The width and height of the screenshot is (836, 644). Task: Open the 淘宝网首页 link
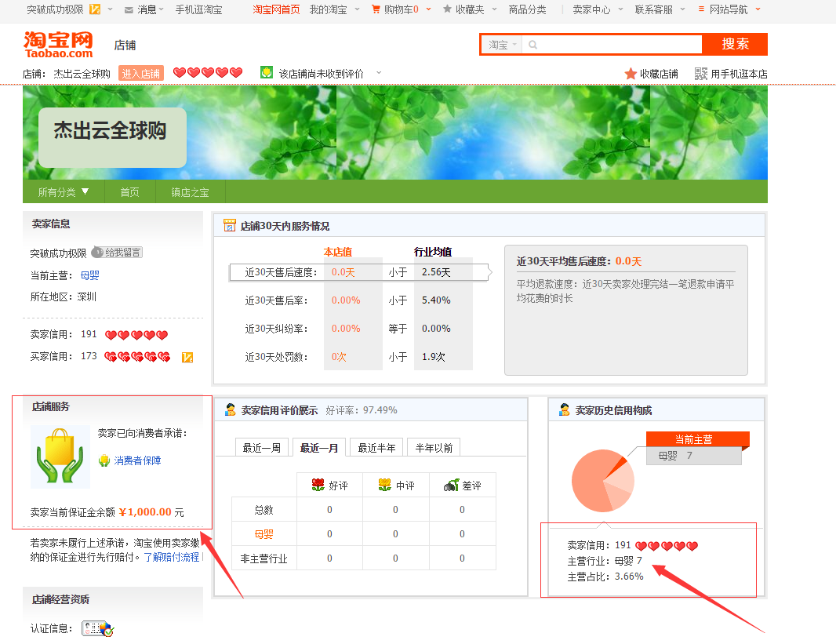276,9
